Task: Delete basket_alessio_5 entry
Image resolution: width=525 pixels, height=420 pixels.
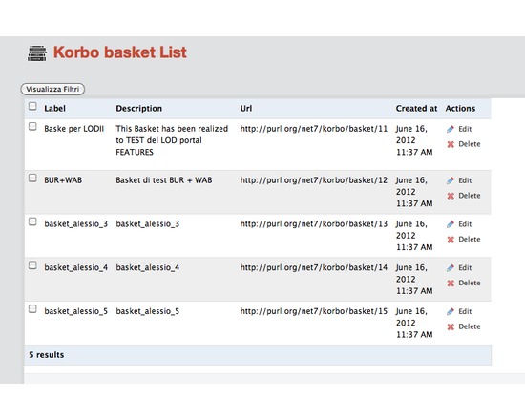Action: coord(469,326)
